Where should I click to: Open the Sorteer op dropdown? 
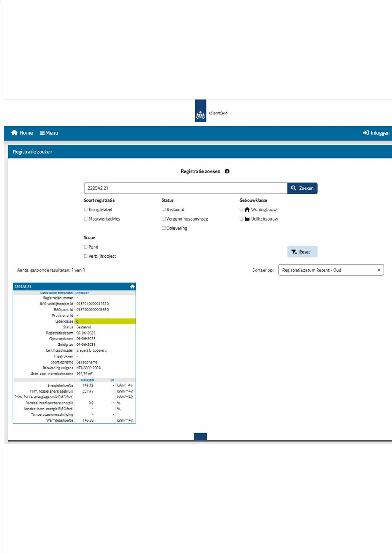(331, 270)
